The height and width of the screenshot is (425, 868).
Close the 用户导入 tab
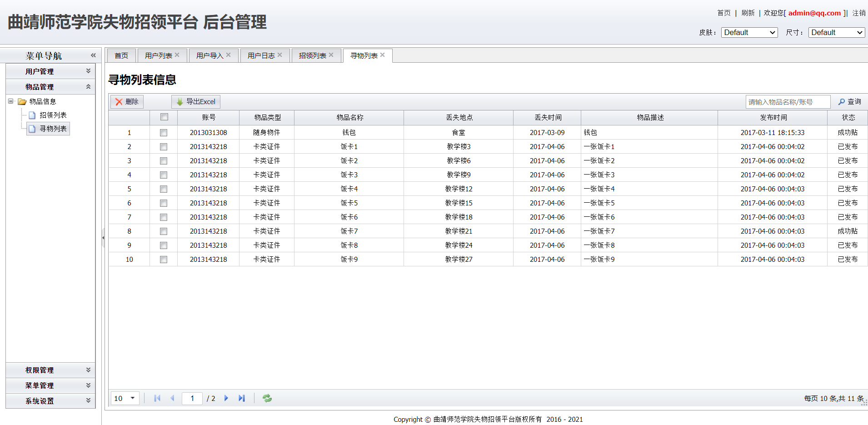229,55
